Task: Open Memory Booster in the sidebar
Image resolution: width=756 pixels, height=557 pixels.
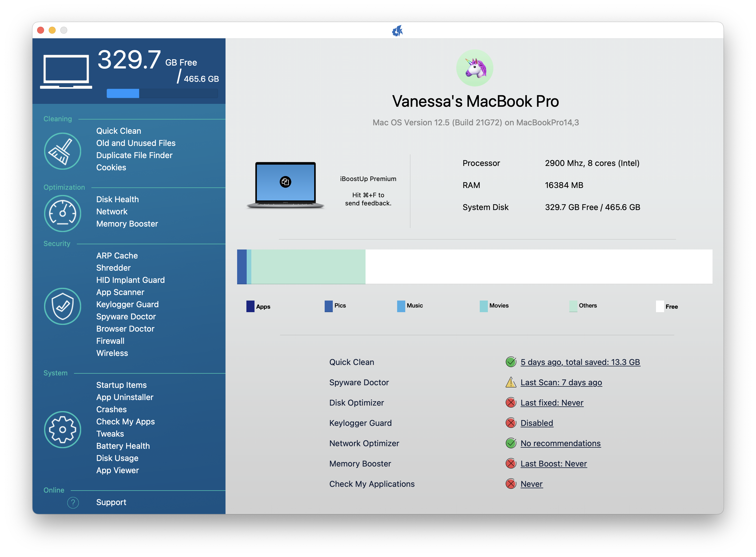Action: pyautogui.click(x=127, y=224)
